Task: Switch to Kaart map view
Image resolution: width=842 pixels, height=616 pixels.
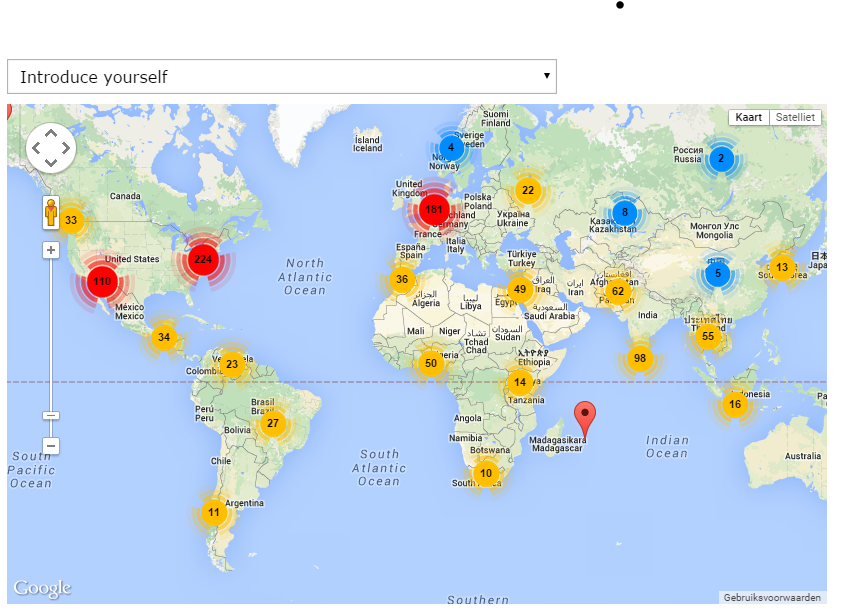Action: (748, 118)
